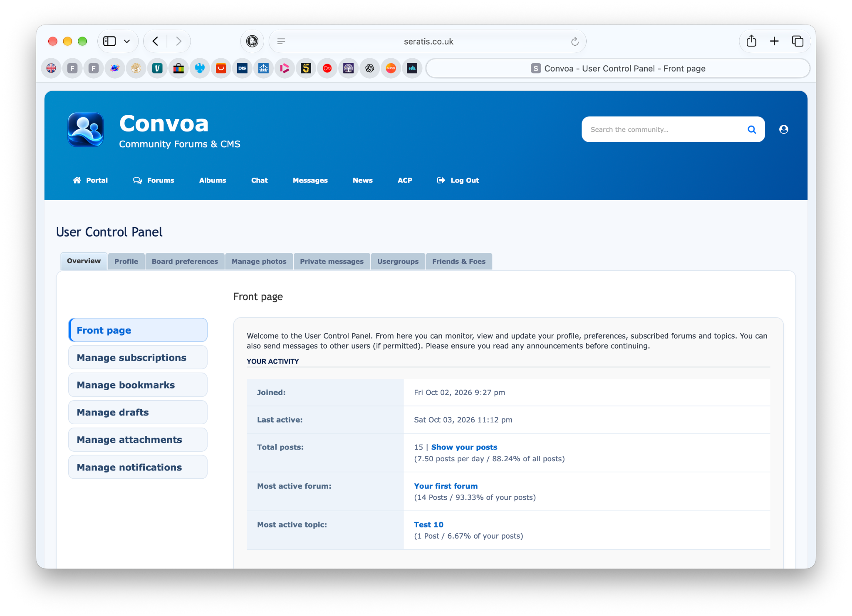Click the search magnifier icon

pos(752,129)
